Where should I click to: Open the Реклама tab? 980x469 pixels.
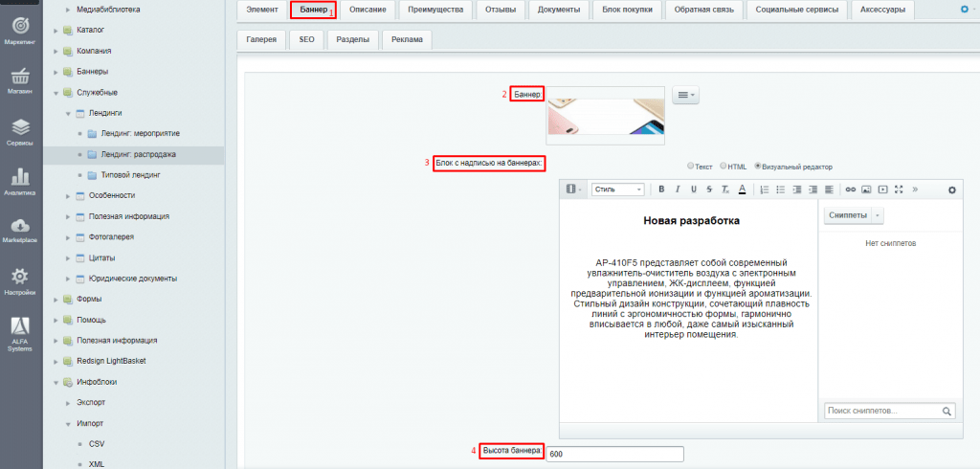[407, 39]
